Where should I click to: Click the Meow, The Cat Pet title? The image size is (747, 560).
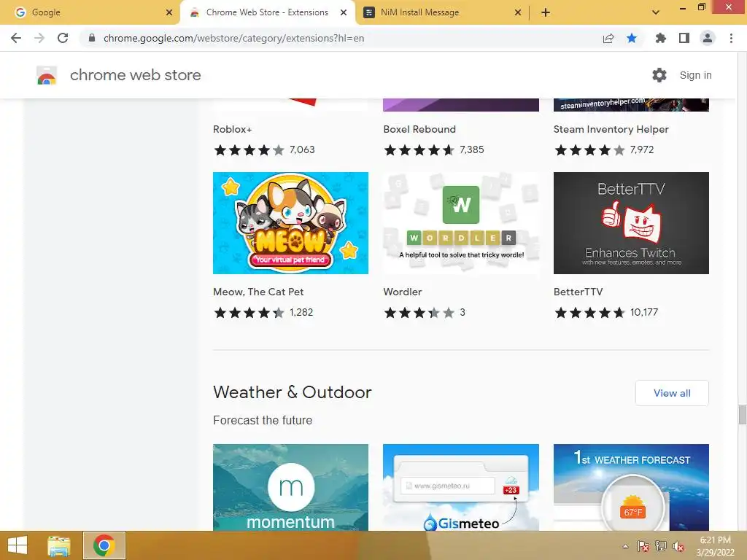pyautogui.click(x=258, y=292)
